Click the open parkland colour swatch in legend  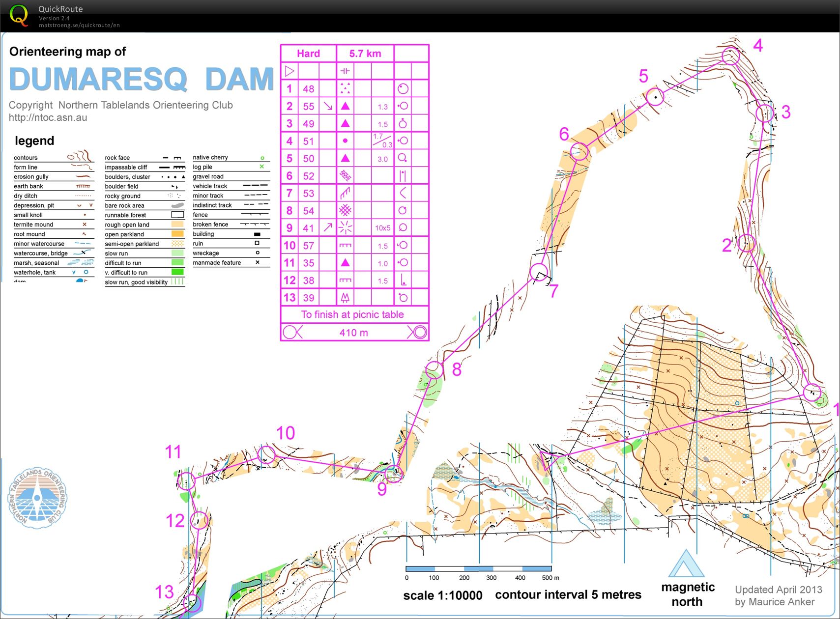(x=177, y=234)
